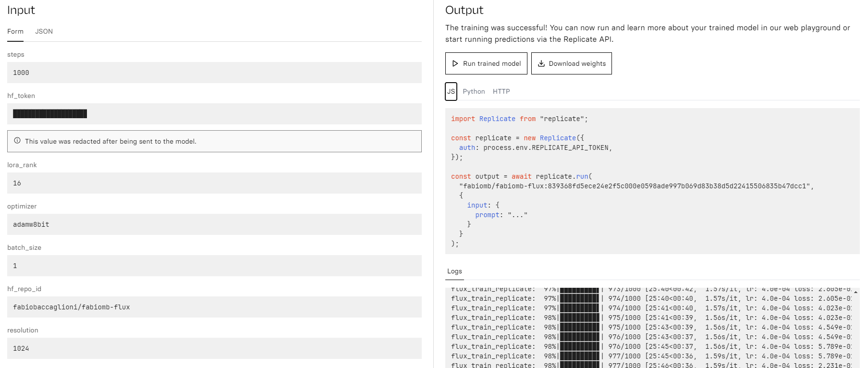Select the JS code tab
This screenshot has height=368, width=868.
[x=451, y=91]
